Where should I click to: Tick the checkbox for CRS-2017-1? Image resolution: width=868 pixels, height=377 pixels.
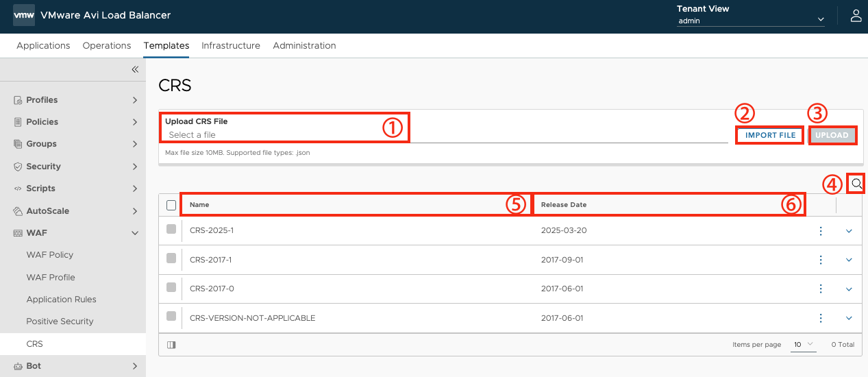171,258
